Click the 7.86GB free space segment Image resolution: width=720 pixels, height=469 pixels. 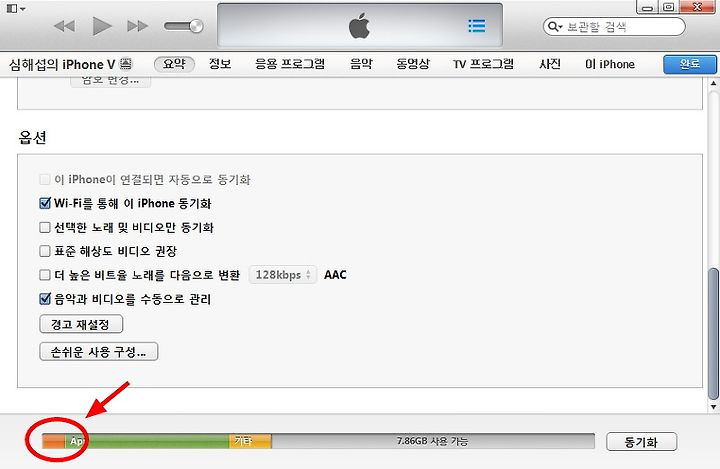pyautogui.click(x=433, y=441)
